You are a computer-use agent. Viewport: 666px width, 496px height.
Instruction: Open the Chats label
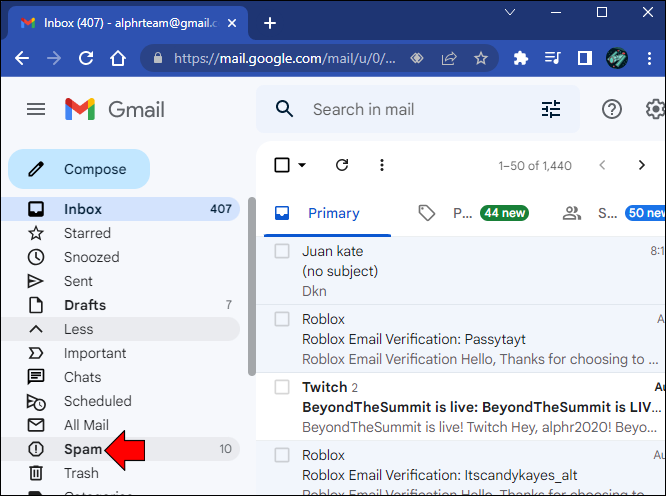pyautogui.click(x=121, y=377)
